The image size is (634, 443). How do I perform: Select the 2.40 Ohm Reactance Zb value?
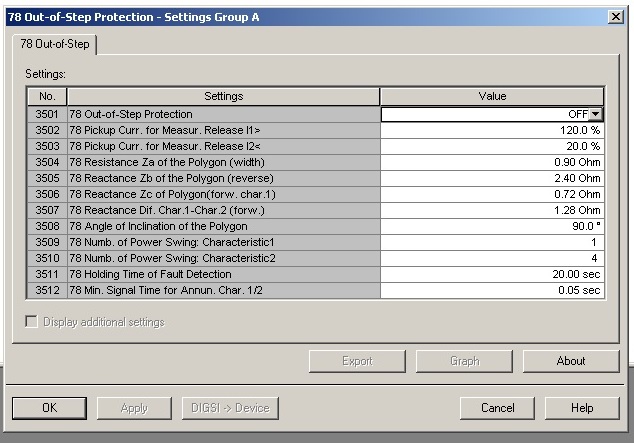pos(492,178)
